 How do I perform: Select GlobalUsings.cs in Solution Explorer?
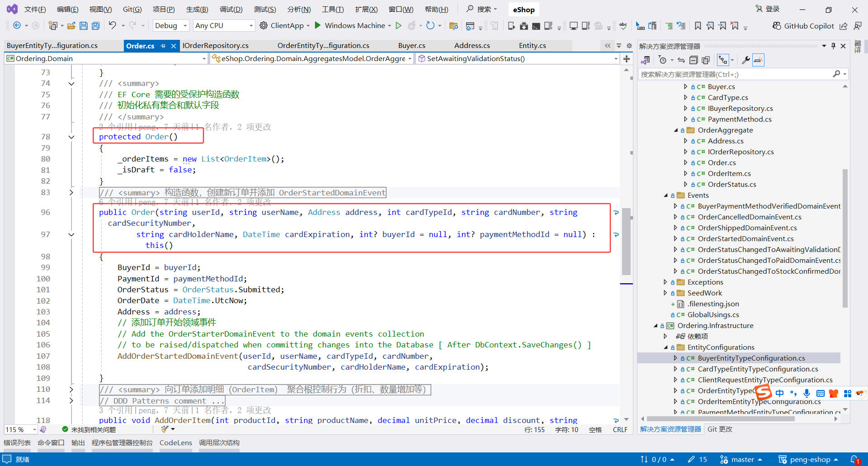(x=713, y=315)
